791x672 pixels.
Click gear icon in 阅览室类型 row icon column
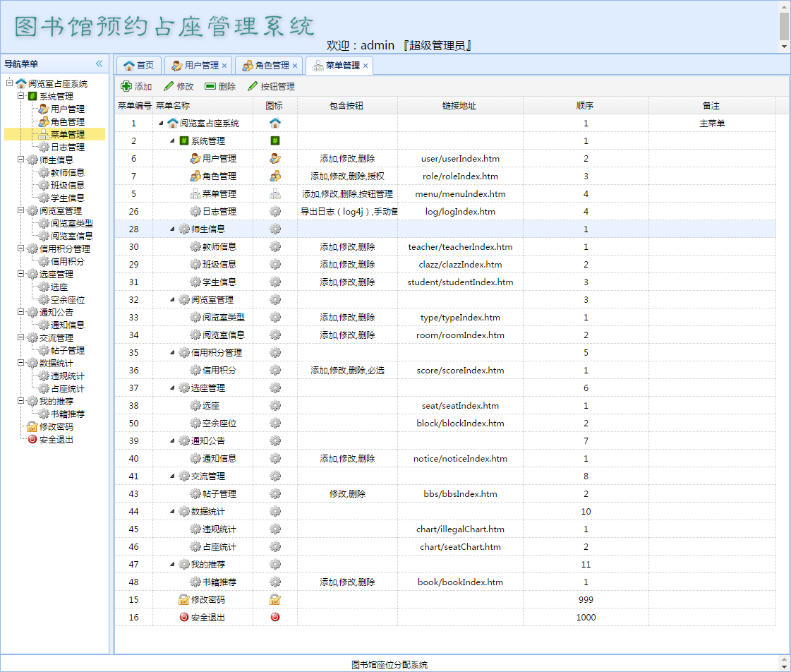pos(275,318)
